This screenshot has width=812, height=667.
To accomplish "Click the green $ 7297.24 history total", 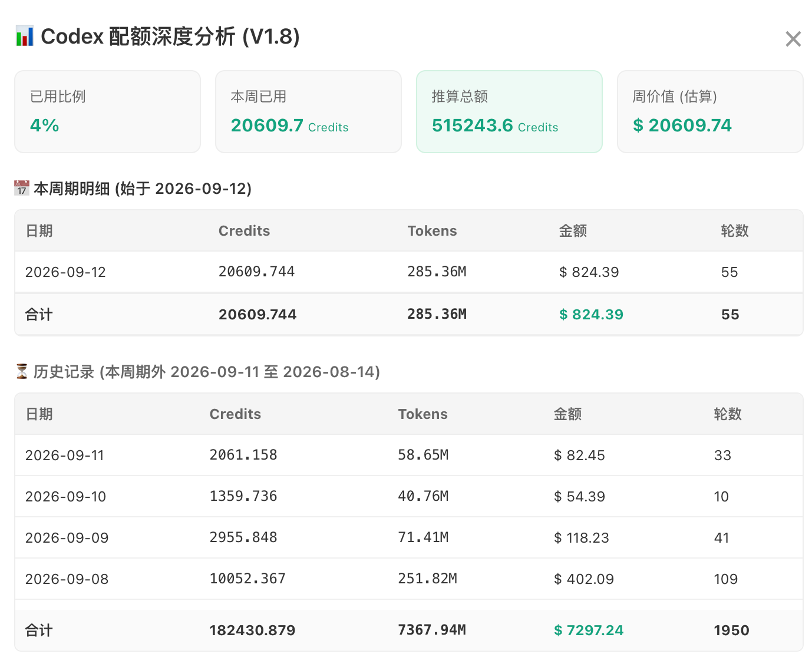I will coord(588,630).
